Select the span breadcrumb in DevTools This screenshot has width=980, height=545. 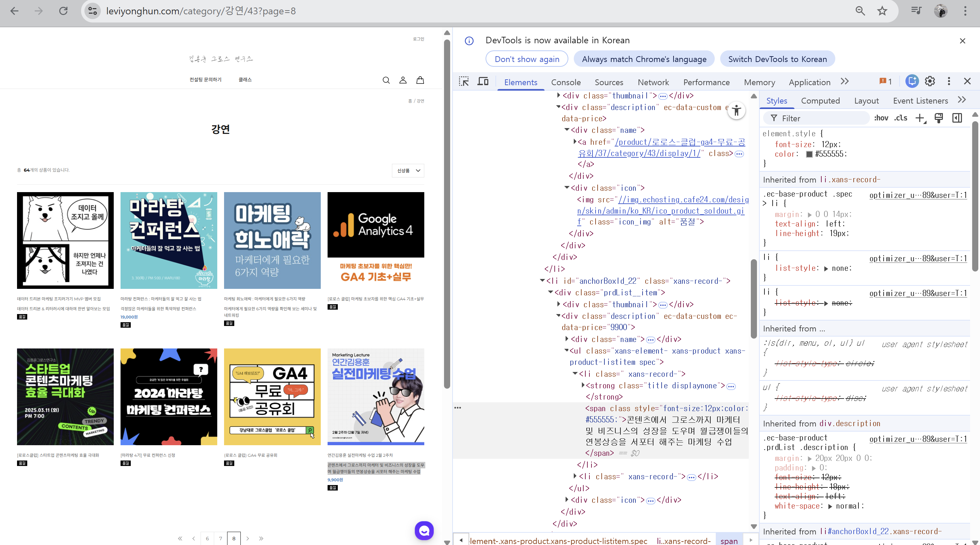point(729,541)
